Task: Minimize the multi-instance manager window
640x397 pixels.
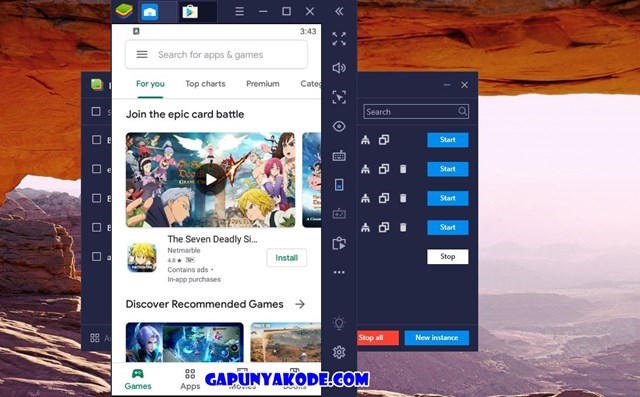Action: click(x=447, y=85)
